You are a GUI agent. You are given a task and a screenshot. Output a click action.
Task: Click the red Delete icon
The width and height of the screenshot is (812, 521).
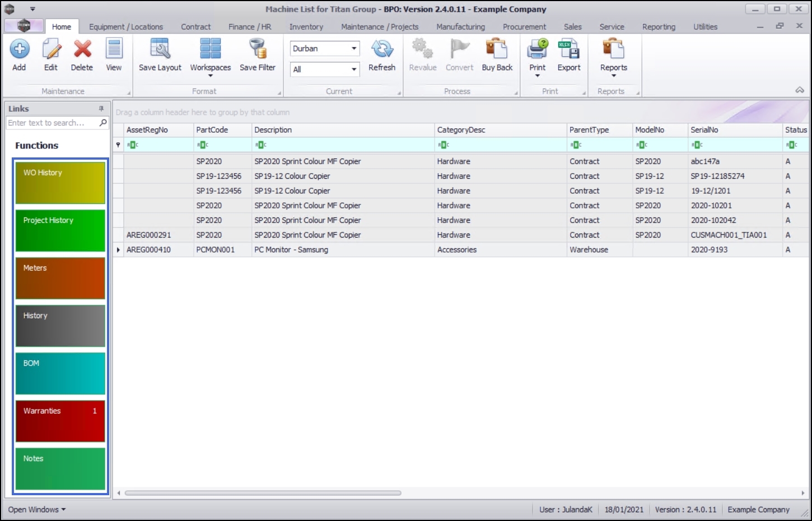click(x=82, y=49)
